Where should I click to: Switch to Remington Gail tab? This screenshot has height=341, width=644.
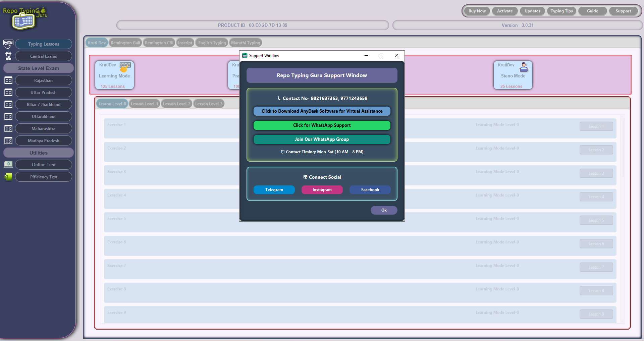pos(125,43)
